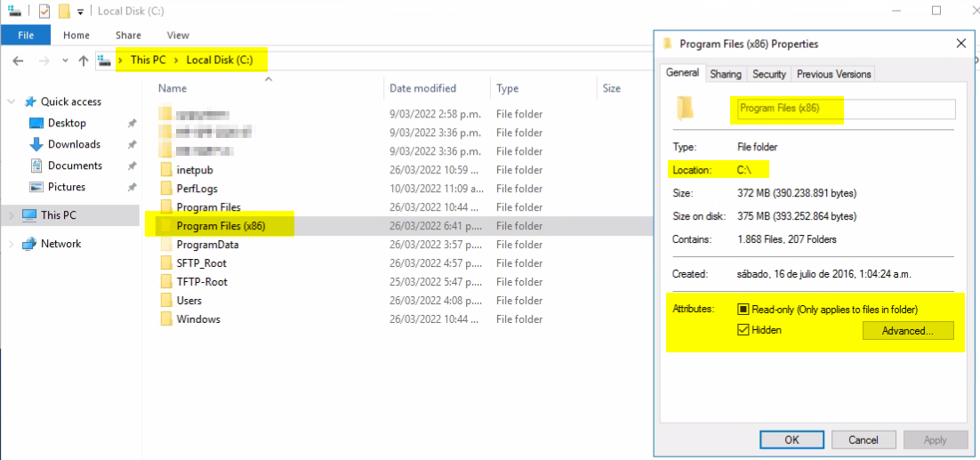Sort by the Date modified column header

422,88
